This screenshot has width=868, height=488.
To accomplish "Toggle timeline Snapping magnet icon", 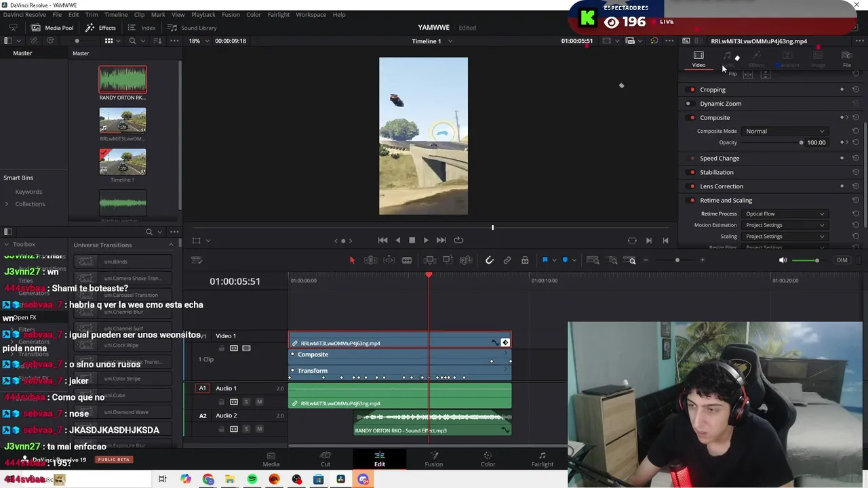I will coord(489,260).
